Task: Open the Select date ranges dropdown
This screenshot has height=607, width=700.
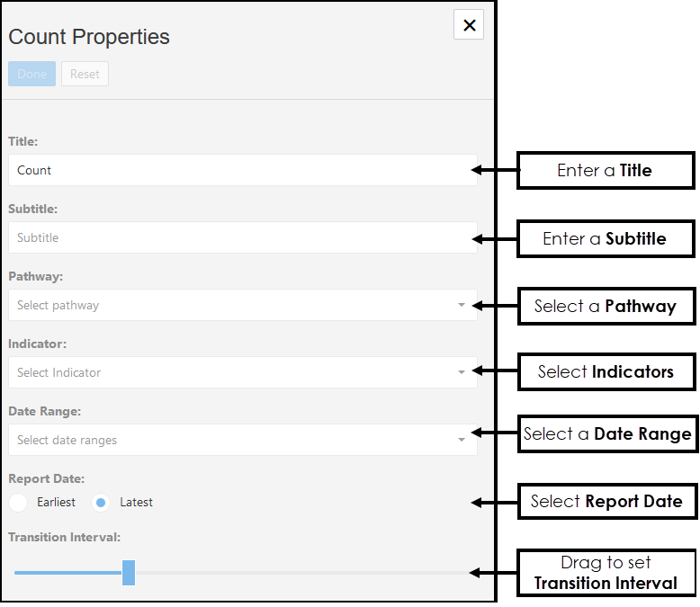Action: tap(234, 440)
